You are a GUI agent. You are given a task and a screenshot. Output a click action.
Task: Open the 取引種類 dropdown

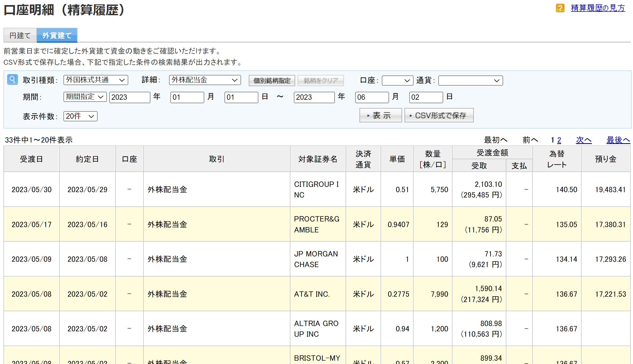pyautogui.click(x=95, y=80)
